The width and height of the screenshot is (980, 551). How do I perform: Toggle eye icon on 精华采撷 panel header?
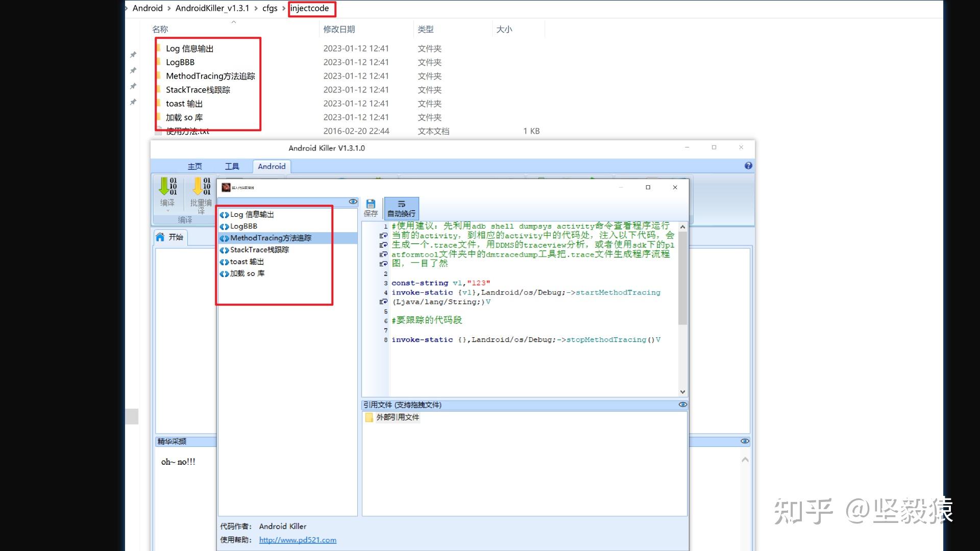point(745,441)
